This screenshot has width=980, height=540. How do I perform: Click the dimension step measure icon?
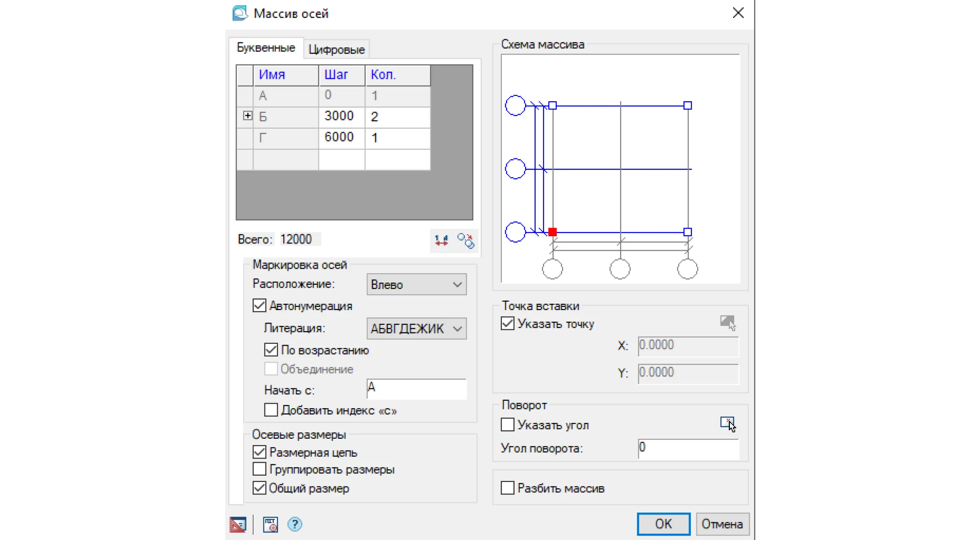tap(441, 240)
